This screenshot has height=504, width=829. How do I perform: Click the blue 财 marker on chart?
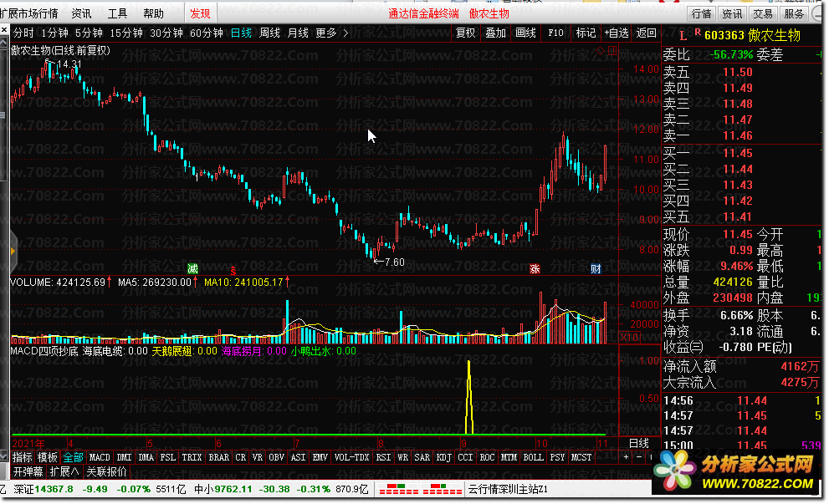[596, 269]
